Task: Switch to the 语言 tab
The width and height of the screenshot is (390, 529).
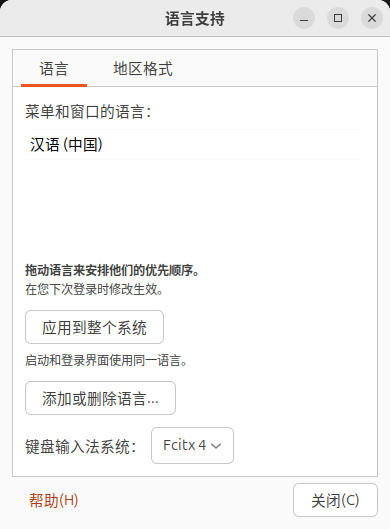Action: click(x=54, y=69)
